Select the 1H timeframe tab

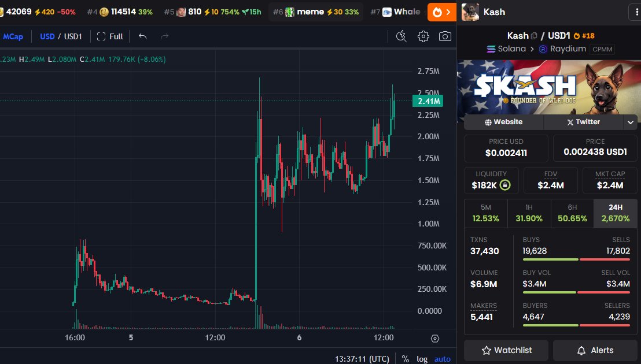[x=529, y=213]
